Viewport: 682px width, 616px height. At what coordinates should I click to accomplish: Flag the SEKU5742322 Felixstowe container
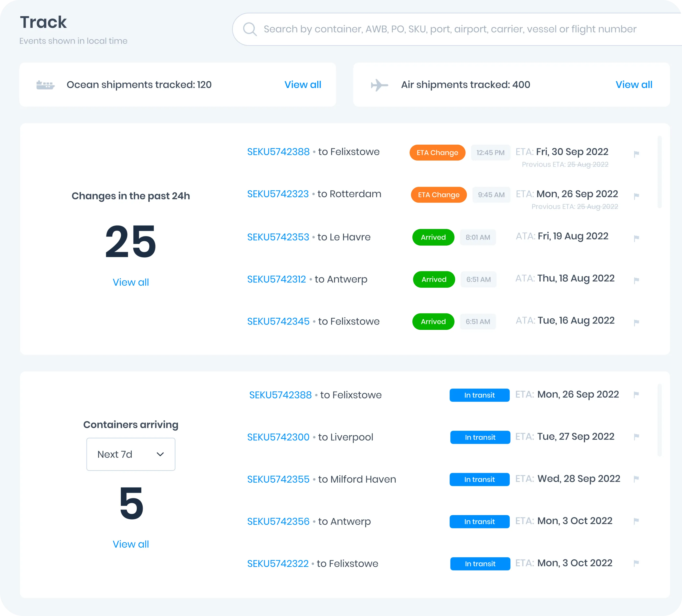pos(636,563)
